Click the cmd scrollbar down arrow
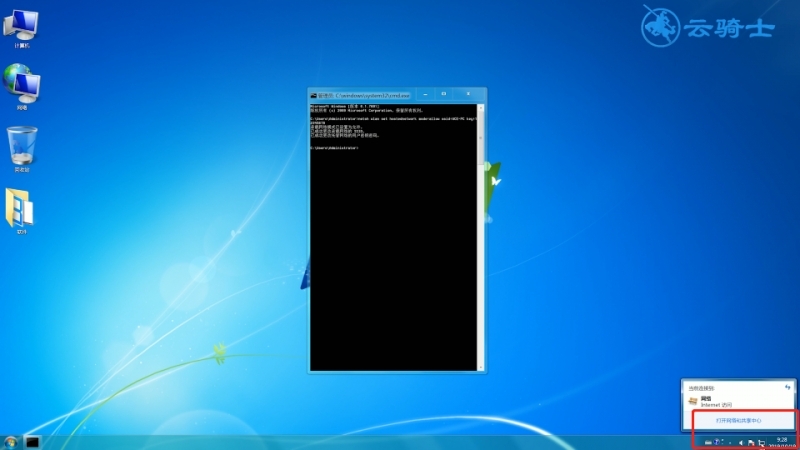The image size is (800, 450). [481, 367]
